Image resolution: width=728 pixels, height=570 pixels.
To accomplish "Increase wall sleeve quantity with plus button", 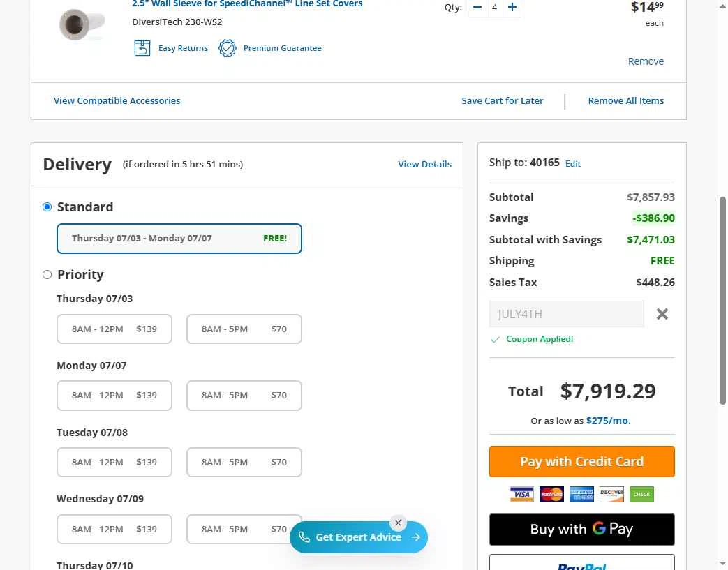I will tap(512, 8).
